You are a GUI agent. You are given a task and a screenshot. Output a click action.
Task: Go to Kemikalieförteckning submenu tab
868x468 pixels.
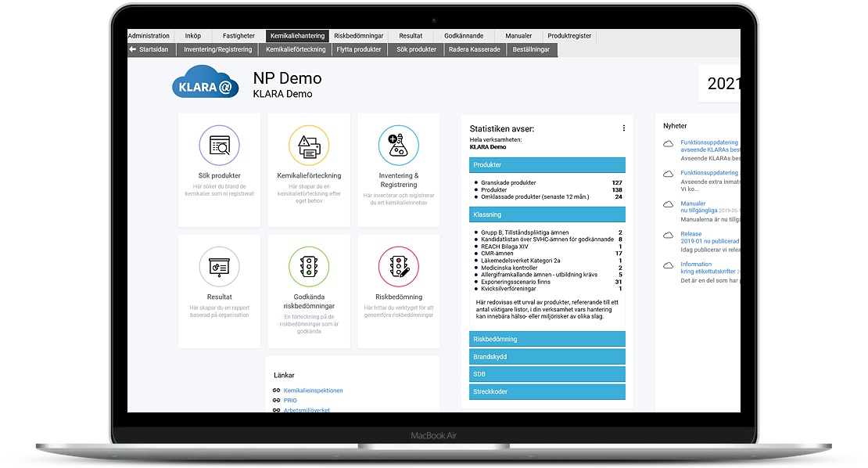[296, 50]
